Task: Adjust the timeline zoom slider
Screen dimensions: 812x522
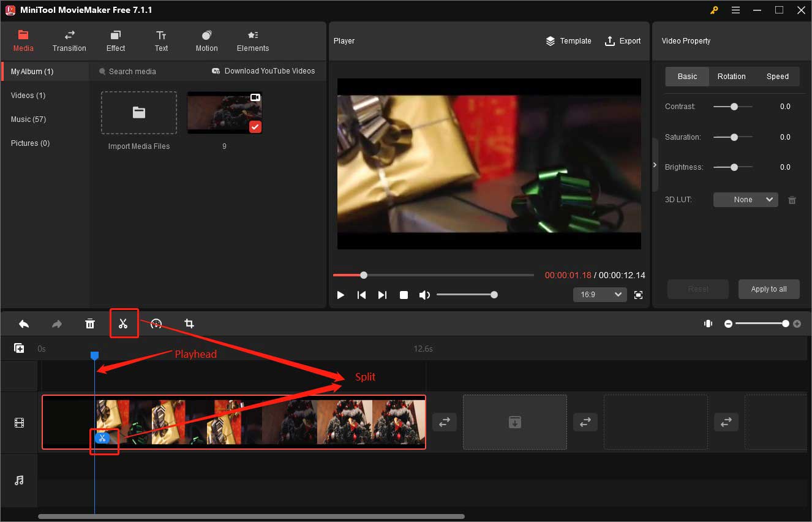Action: coord(762,323)
